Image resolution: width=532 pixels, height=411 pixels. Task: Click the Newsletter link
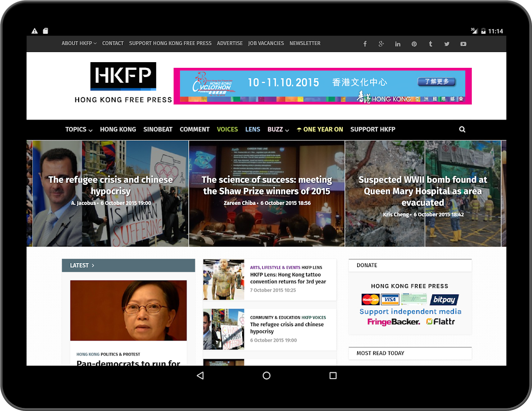[x=305, y=43]
